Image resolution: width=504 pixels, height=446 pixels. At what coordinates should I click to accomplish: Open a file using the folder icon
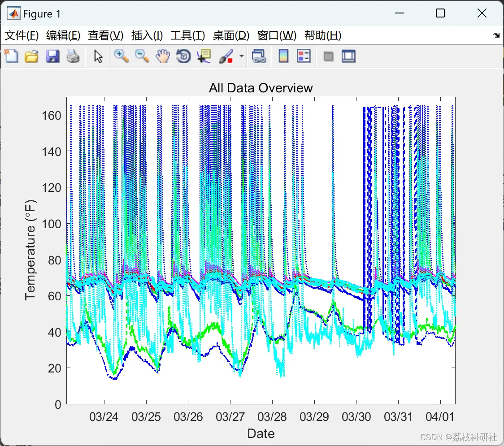coord(31,56)
